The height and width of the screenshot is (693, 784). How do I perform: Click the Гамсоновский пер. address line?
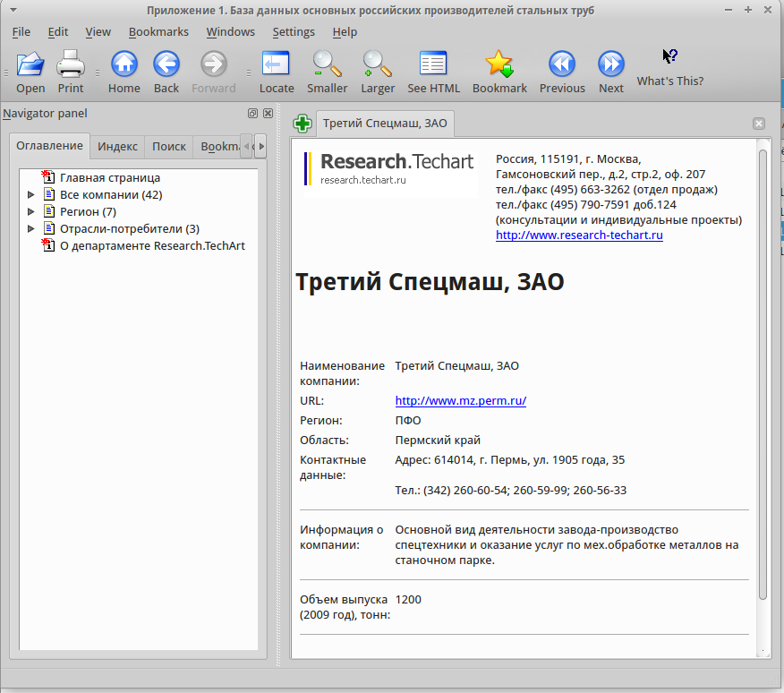[x=600, y=174]
